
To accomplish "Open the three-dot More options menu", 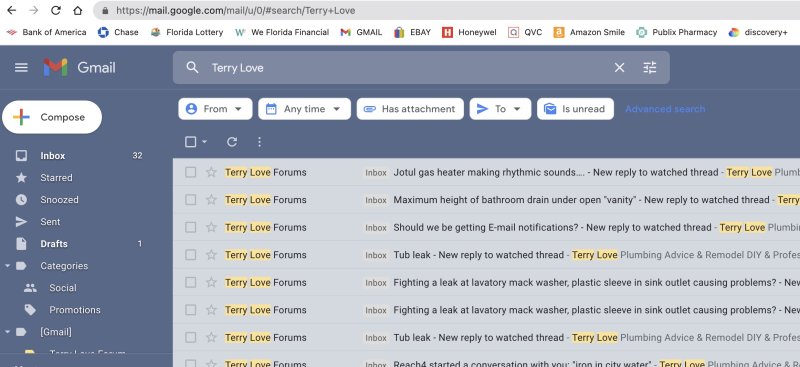I will (x=259, y=142).
